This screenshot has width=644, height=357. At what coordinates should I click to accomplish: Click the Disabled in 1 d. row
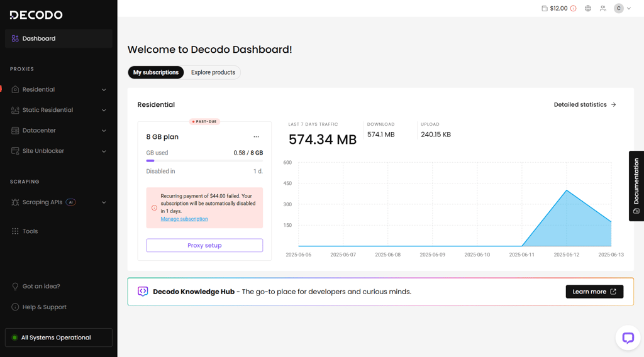[204, 171]
